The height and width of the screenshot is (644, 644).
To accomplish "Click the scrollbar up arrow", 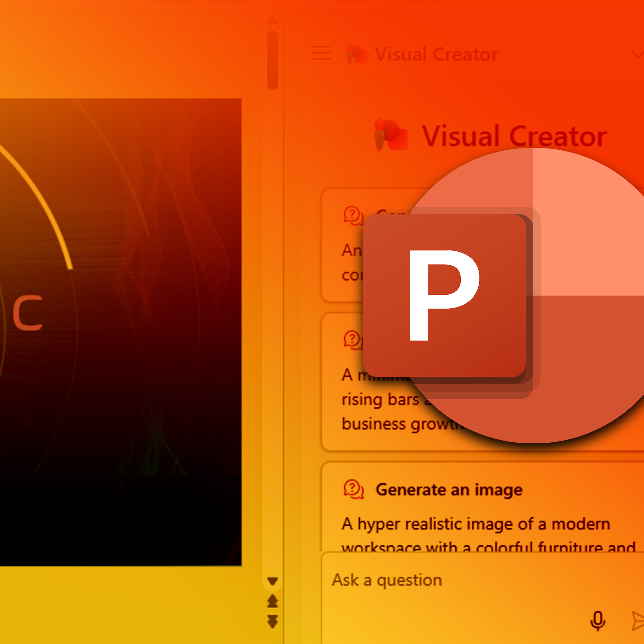I will pyautogui.click(x=272, y=20).
